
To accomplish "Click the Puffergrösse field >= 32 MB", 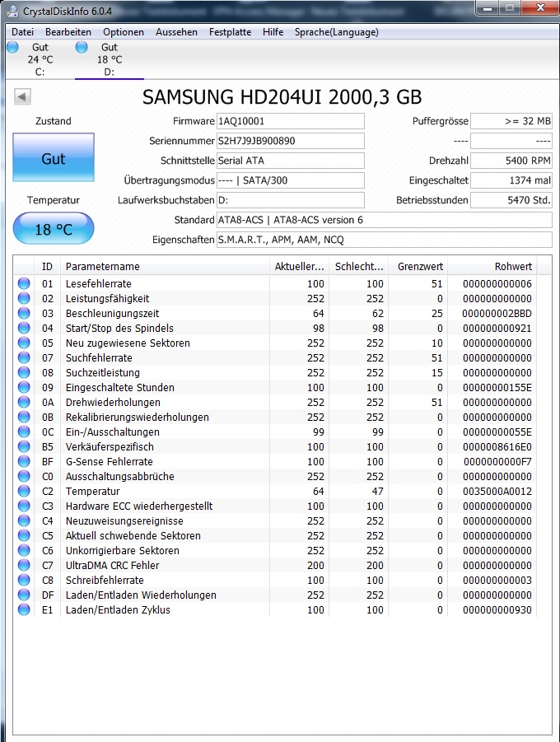I will 511,121.
